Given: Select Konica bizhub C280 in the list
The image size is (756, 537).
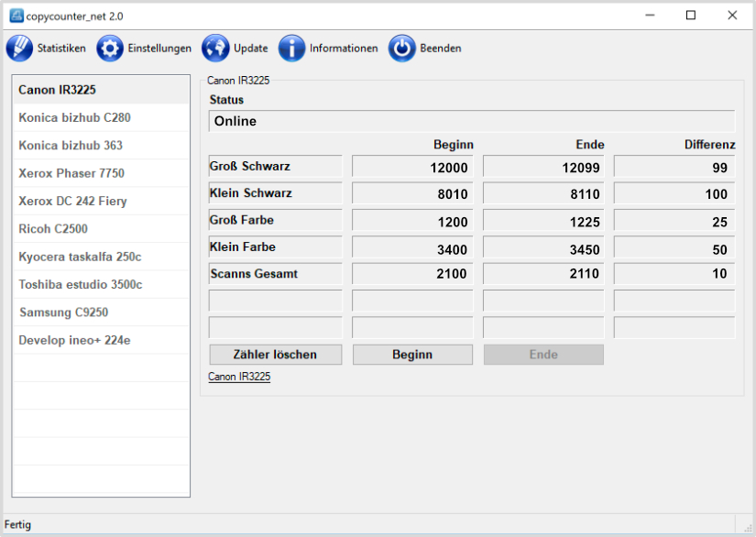Looking at the screenshot, I should point(101,117).
